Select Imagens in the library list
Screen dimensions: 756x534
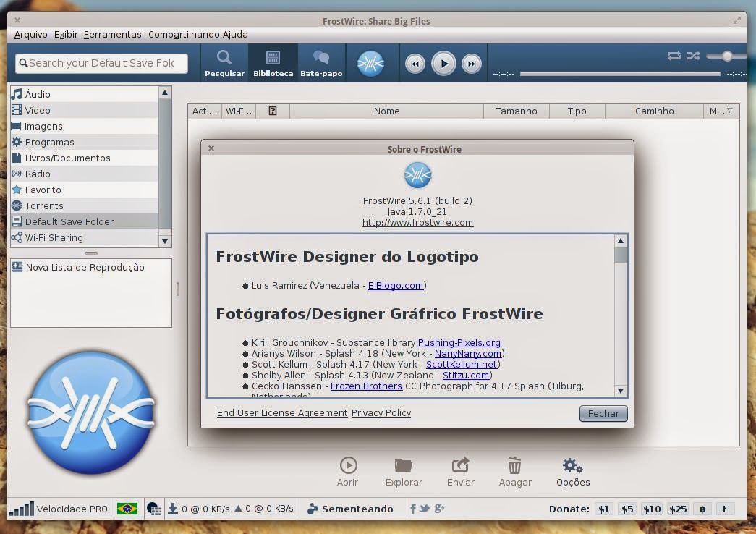[x=85, y=126]
